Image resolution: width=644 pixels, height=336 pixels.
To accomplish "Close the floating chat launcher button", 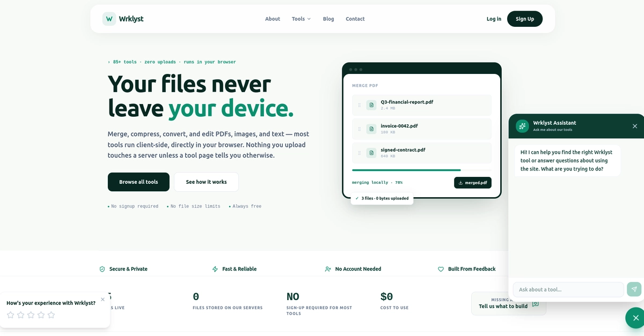I will (635, 318).
